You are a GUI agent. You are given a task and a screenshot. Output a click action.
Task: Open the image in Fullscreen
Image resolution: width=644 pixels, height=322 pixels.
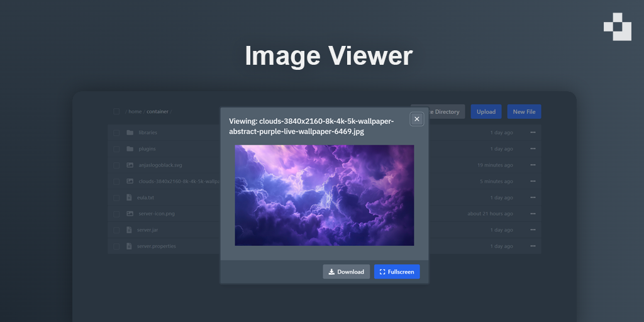397,272
